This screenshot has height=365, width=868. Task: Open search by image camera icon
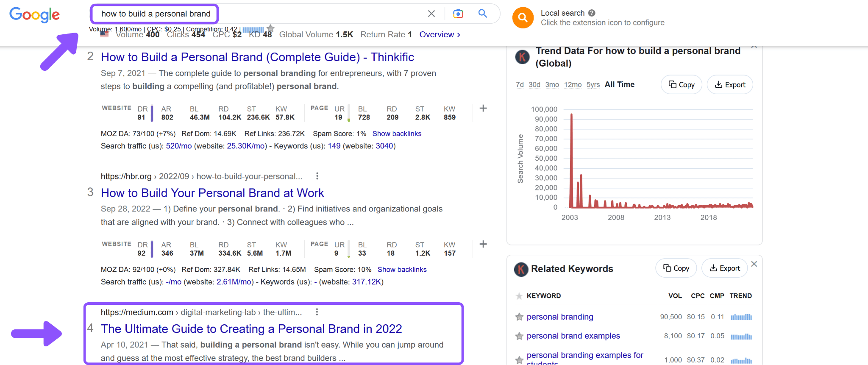pos(458,14)
